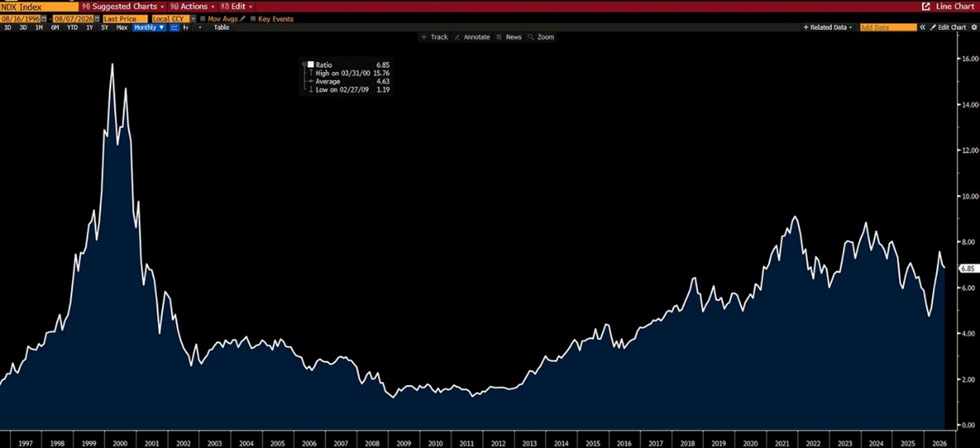980x448 pixels.
Task: Activate the Zoom tool
Action: [541, 37]
